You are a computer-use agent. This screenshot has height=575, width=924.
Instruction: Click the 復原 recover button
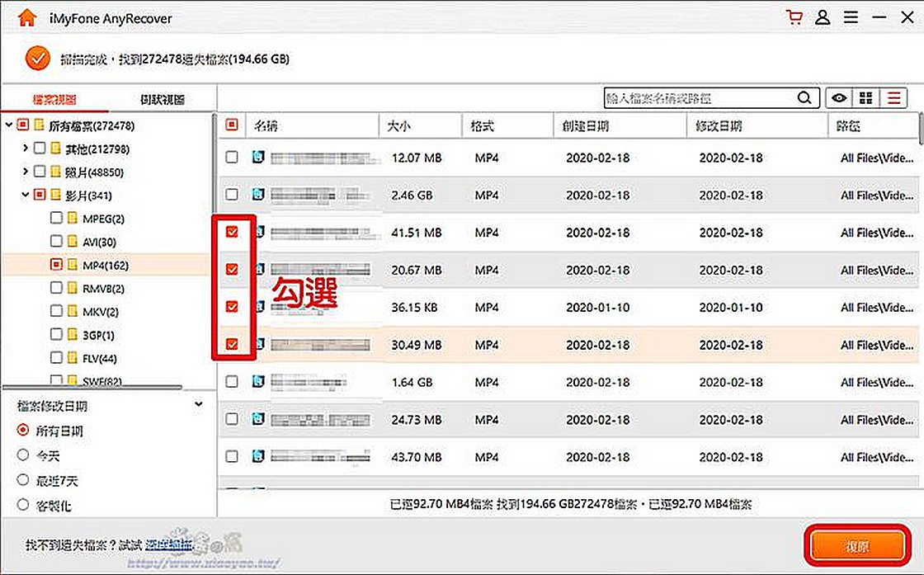pos(858,545)
